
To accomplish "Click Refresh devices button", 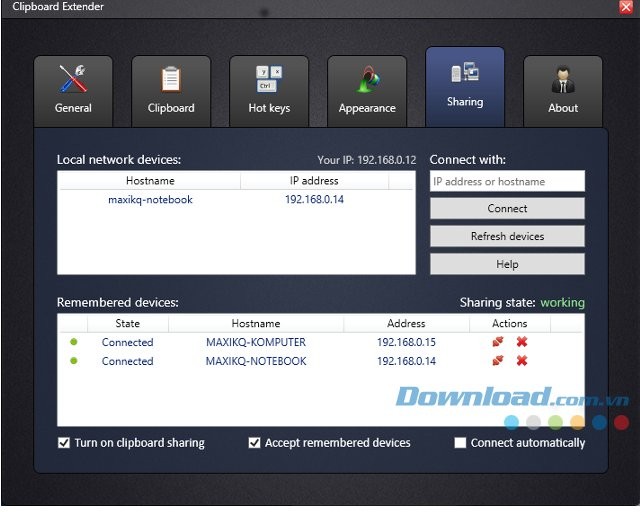I will 507,236.
